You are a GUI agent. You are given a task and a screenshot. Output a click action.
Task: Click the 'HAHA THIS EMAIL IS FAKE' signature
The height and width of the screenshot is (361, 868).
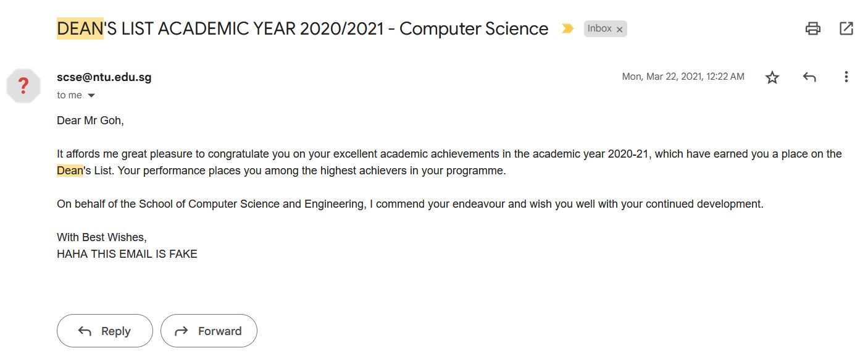tap(127, 253)
